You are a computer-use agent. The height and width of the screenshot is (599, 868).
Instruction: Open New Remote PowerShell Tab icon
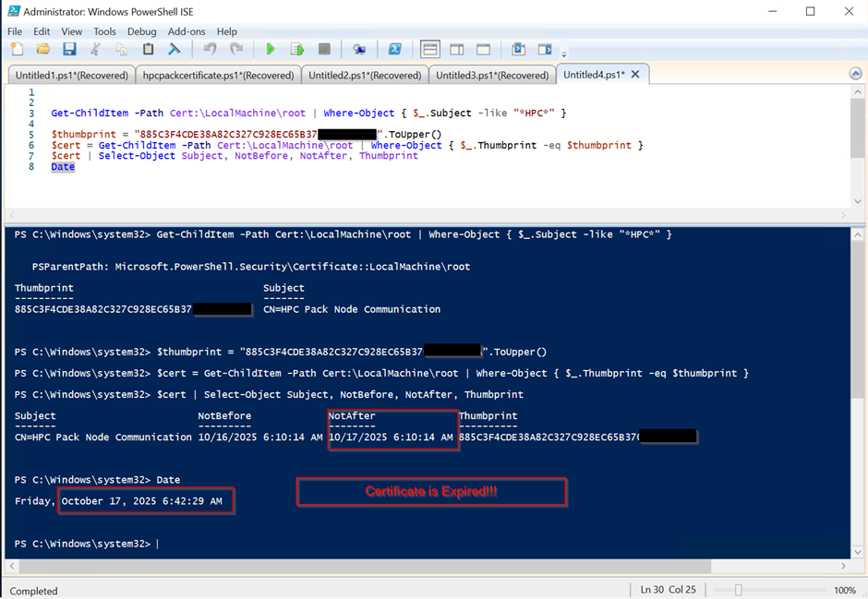point(359,49)
